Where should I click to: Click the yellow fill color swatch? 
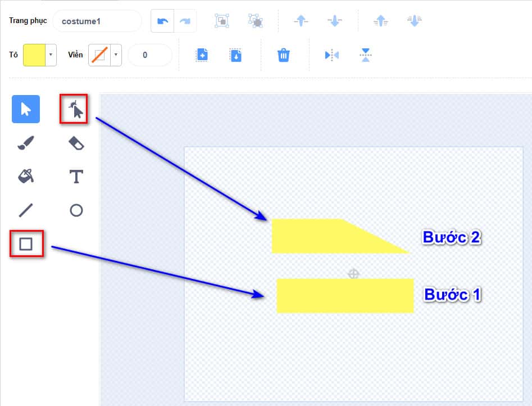click(34, 55)
